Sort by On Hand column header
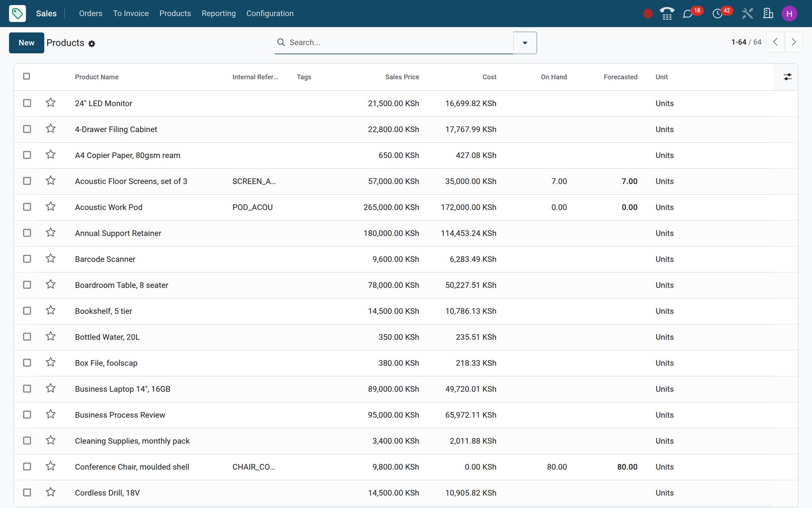This screenshot has width=812, height=508. (554, 77)
